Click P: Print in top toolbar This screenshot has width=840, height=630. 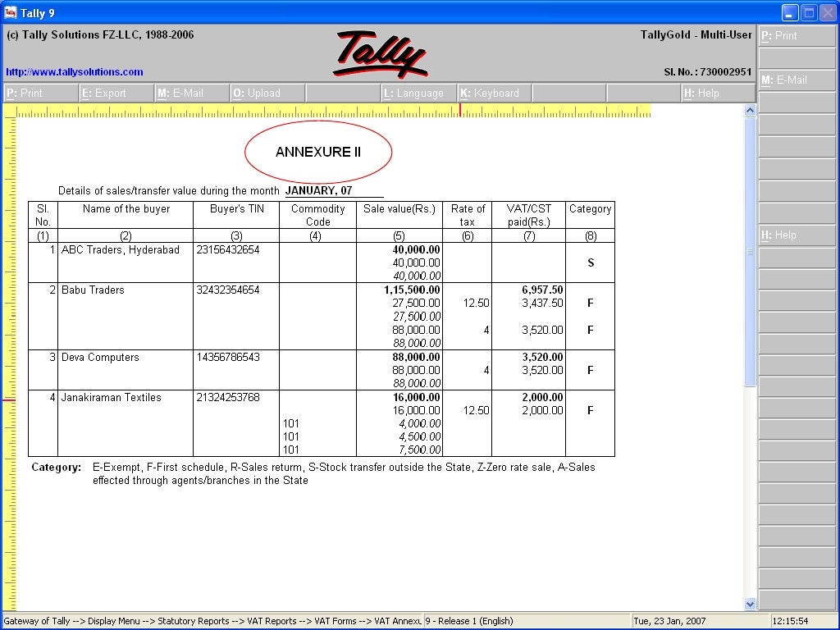41,94
